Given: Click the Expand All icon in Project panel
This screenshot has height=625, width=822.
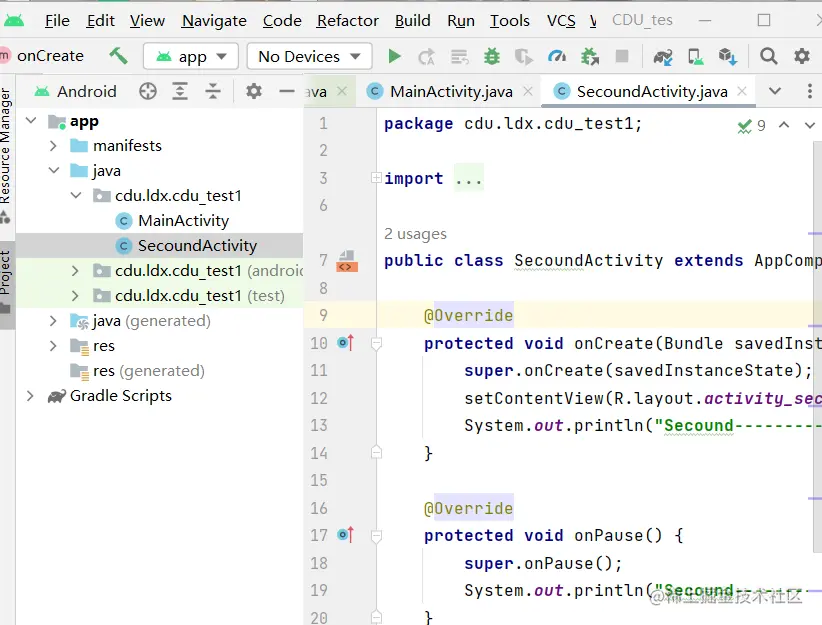Looking at the screenshot, I should [x=180, y=91].
